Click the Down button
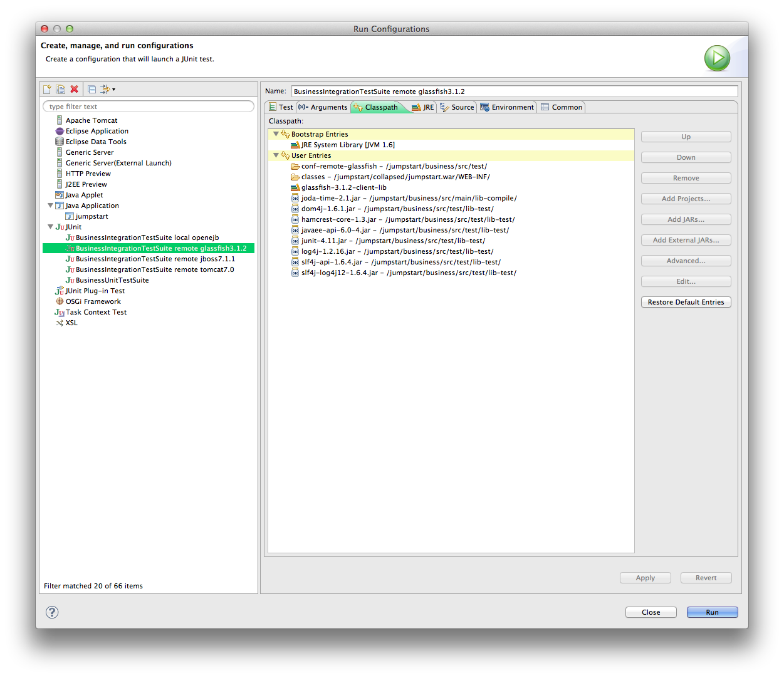784x678 pixels. coord(686,157)
